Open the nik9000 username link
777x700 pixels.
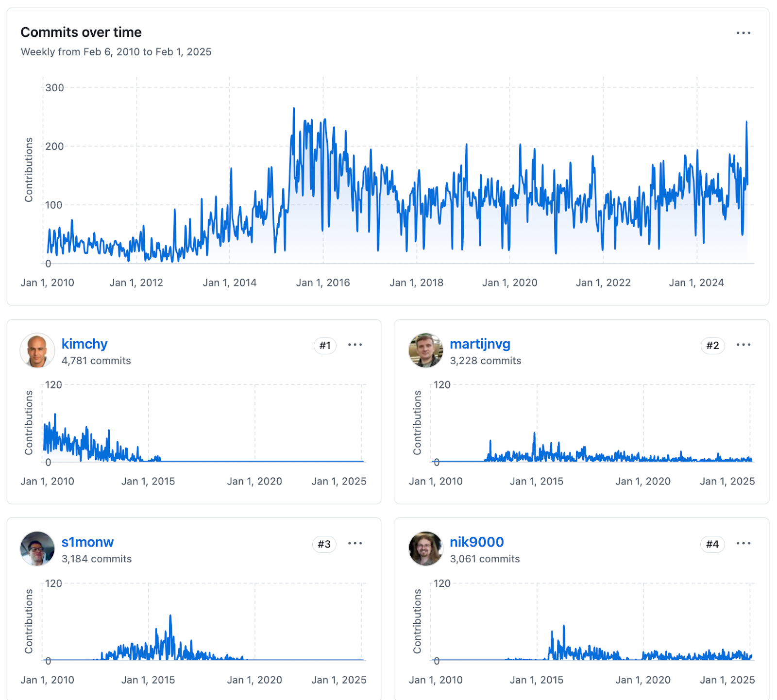476,542
